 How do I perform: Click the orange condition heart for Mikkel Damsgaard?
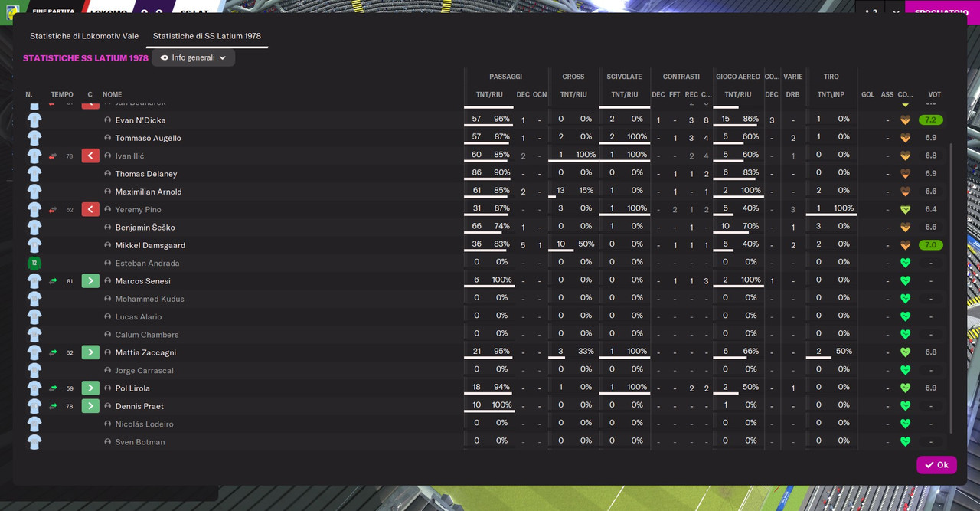point(905,245)
